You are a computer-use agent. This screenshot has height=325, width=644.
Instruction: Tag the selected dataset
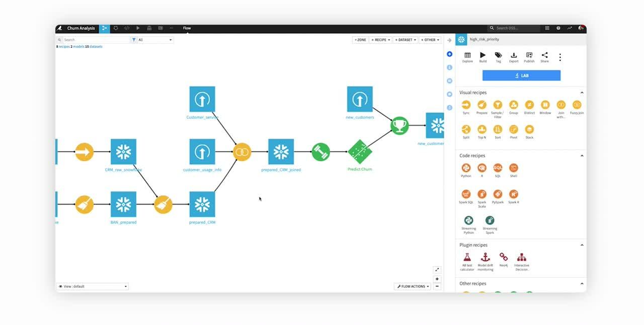498,57
